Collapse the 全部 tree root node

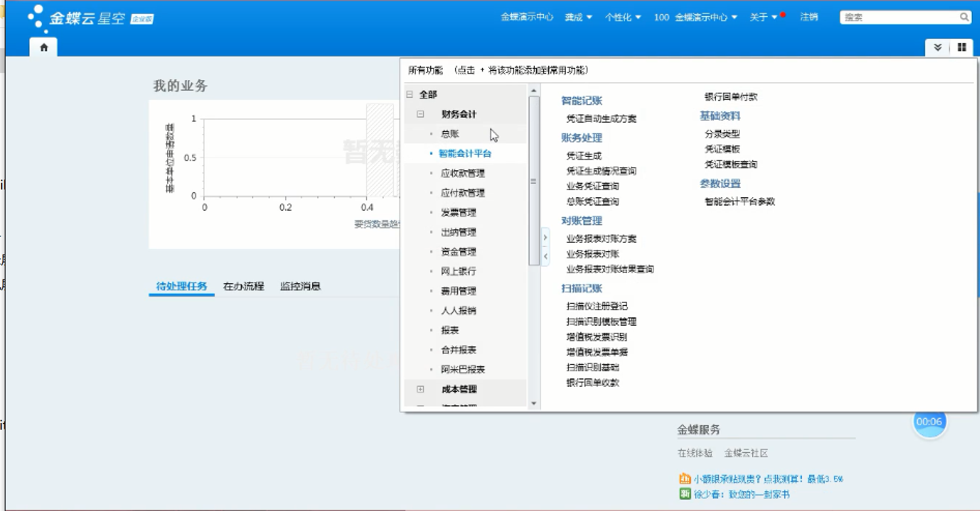tap(409, 94)
